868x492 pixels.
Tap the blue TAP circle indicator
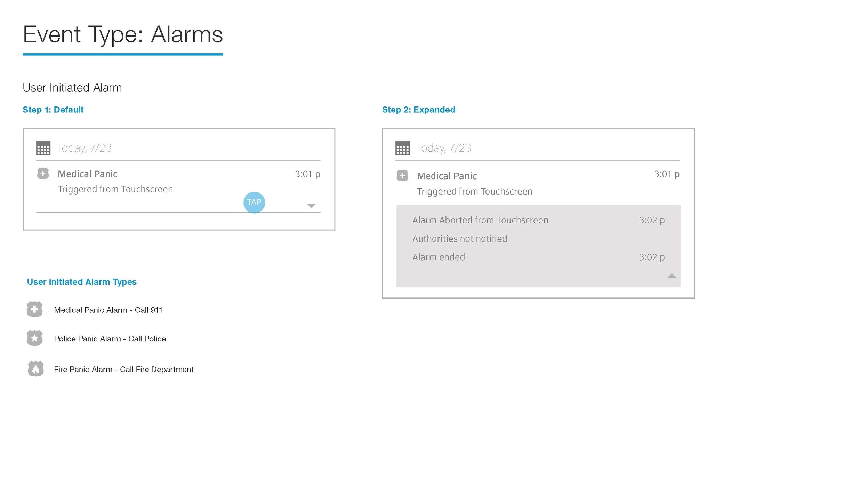click(x=254, y=202)
